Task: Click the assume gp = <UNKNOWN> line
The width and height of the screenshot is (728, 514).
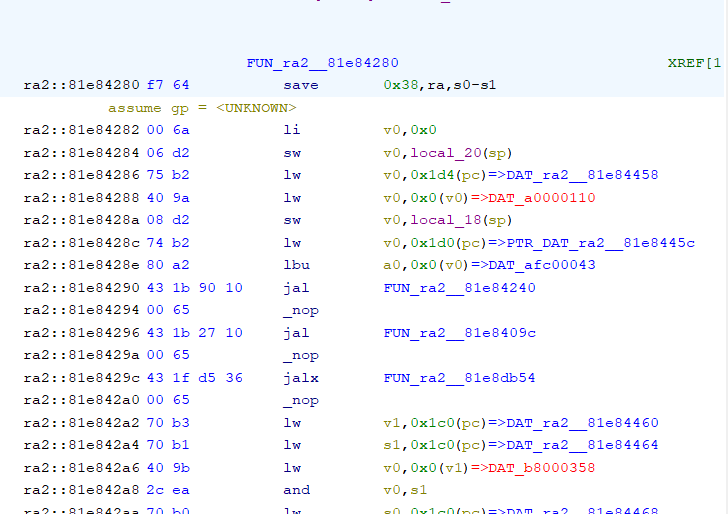Action: click(202, 108)
